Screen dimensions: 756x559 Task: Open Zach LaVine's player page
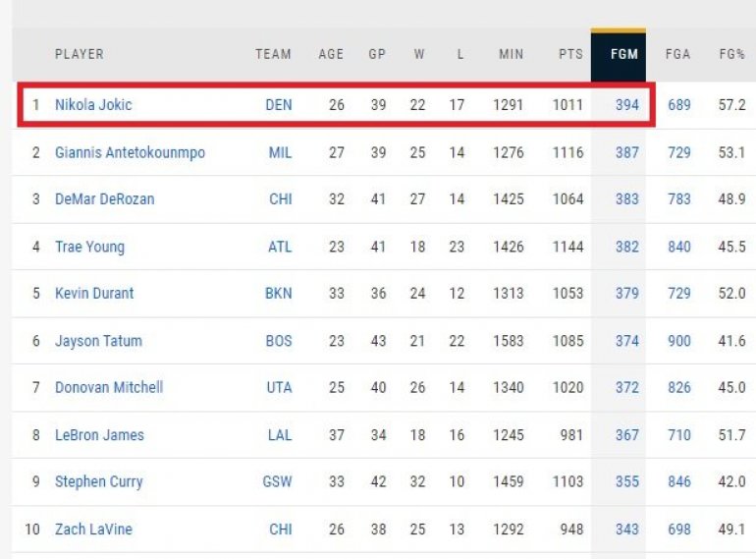pyautogui.click(x=93, y=529)
